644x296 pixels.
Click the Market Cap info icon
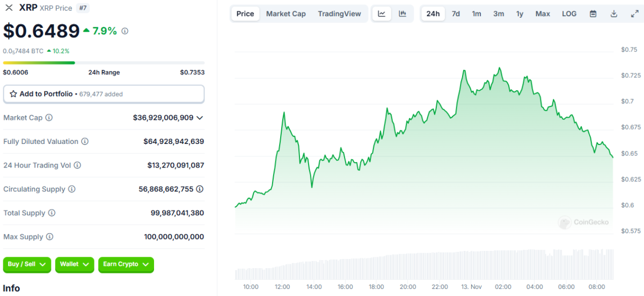click(49, 118)
